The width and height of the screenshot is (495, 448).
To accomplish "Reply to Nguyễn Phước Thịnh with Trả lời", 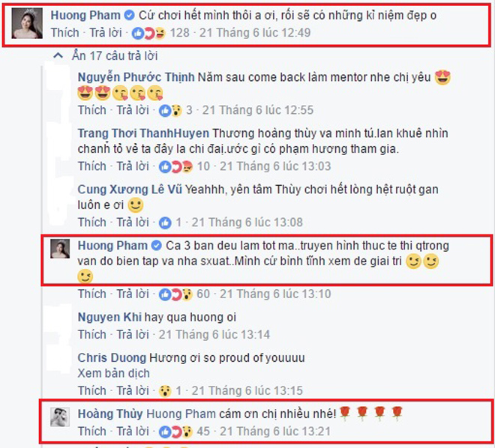I will (133, 110).
